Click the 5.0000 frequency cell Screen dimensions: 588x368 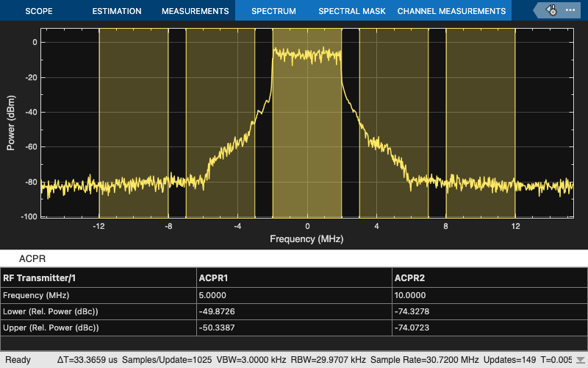coord(294,295)
